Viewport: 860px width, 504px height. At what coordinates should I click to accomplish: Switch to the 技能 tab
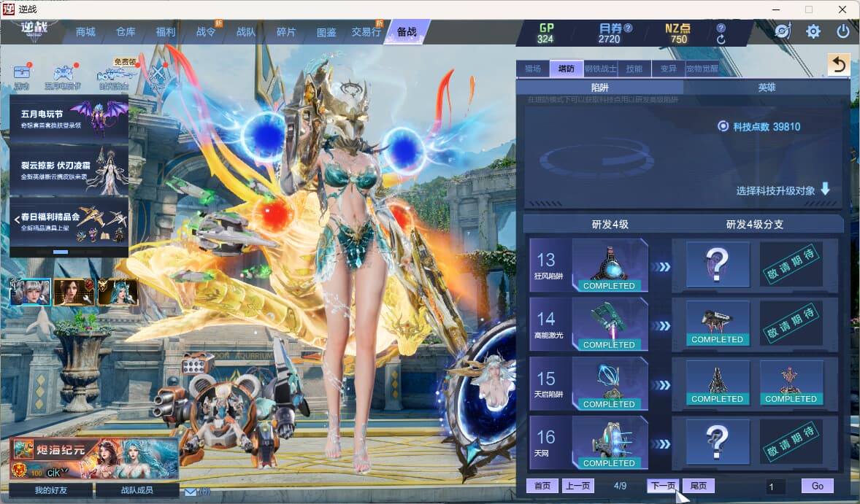[x=634, y=69]
